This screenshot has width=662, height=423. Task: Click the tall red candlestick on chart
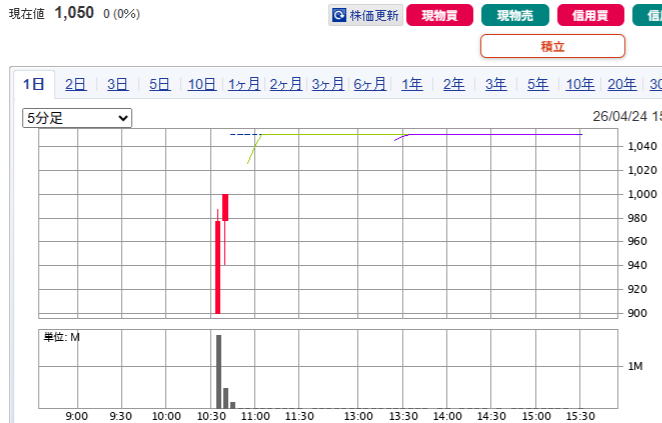217,266
